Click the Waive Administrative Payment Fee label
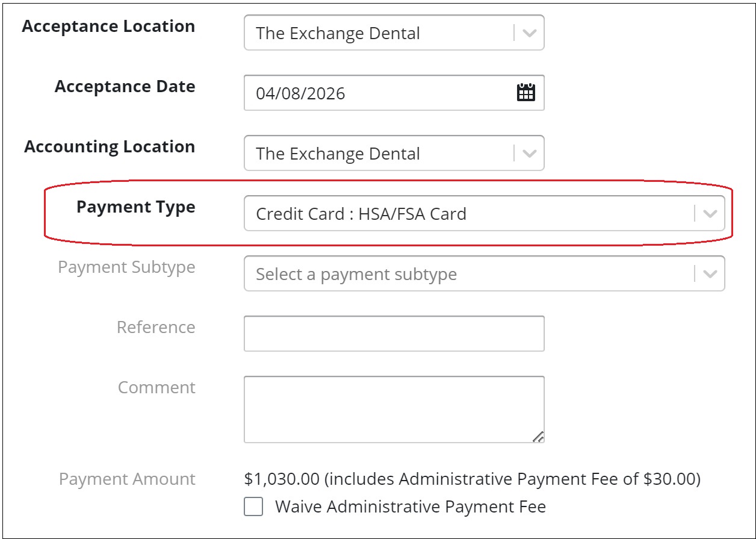 (x=410, y=507)
